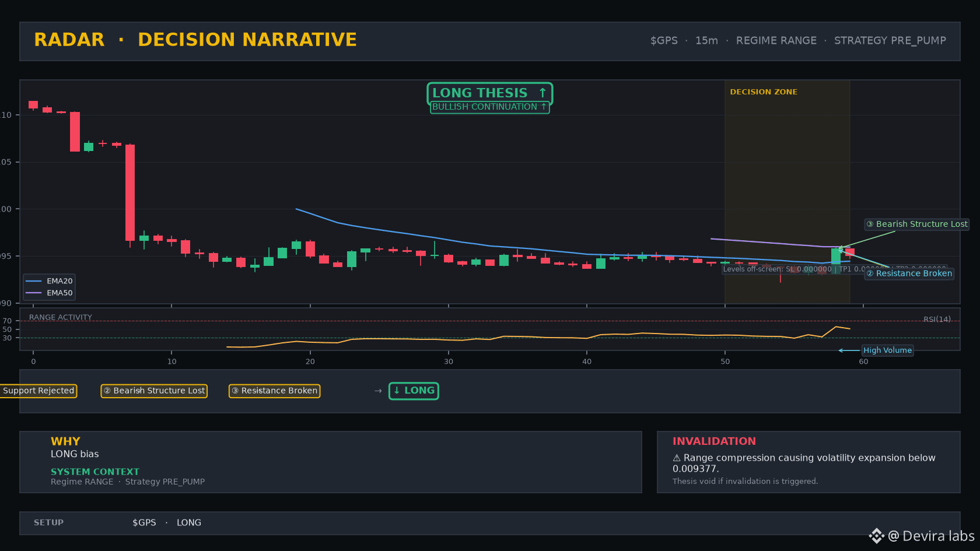Viewport: 980px width, 551px height.
Task: Click 'Regime RANGE · Strategy PRE_PUMP' text
Action: (128, 482)
